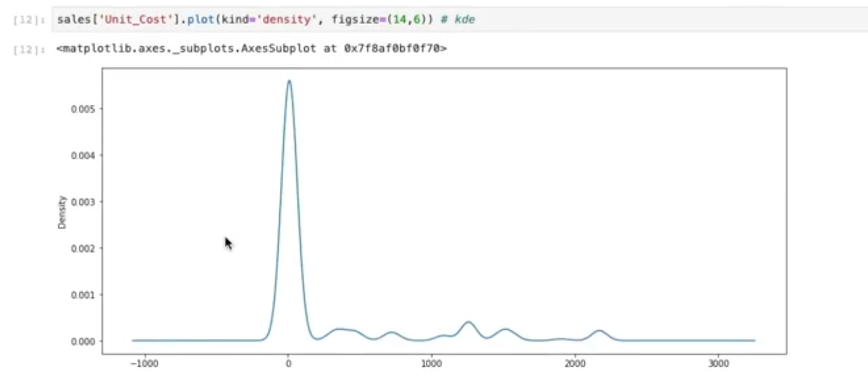Click the 0.002 y-axis tick label
This screenshot has height=383, width=868.
[x=83, y=248]
